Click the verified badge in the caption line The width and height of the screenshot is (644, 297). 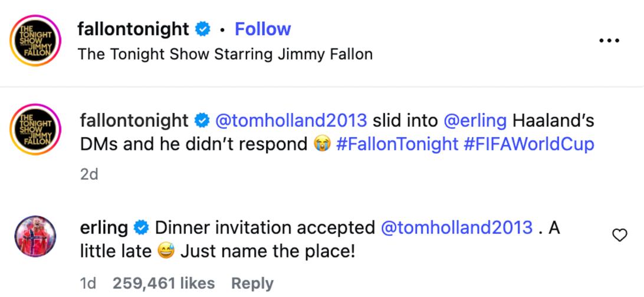(202, 121)
